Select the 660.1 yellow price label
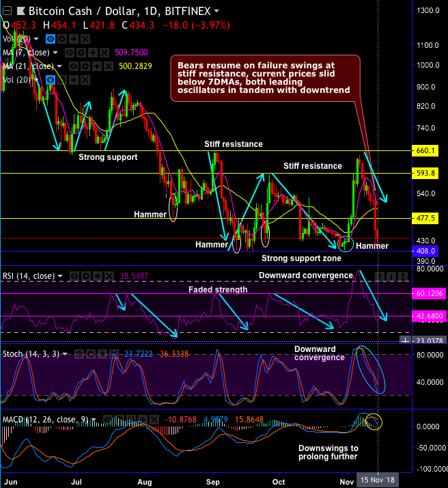The width and height of the screenshot is (448, 488). coord(425,150)
